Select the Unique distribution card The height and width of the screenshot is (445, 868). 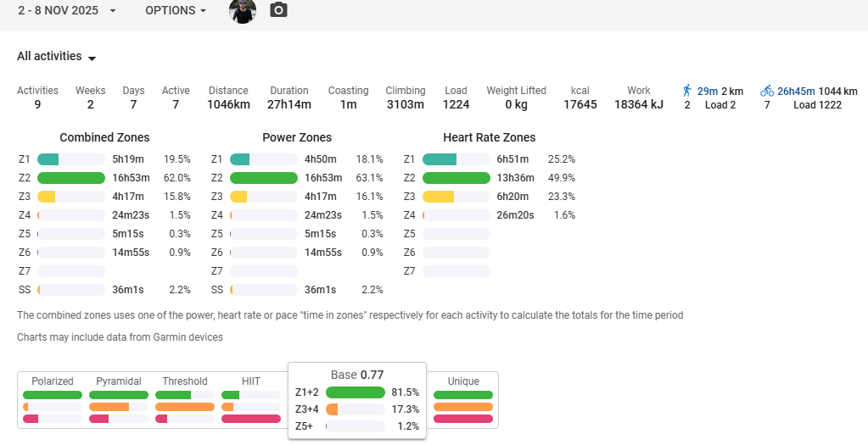463,399
